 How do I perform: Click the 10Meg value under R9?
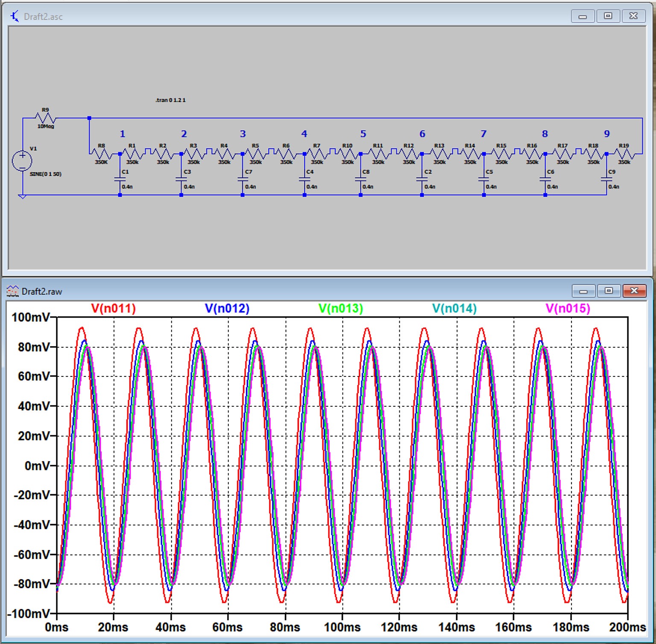(46, 126)
